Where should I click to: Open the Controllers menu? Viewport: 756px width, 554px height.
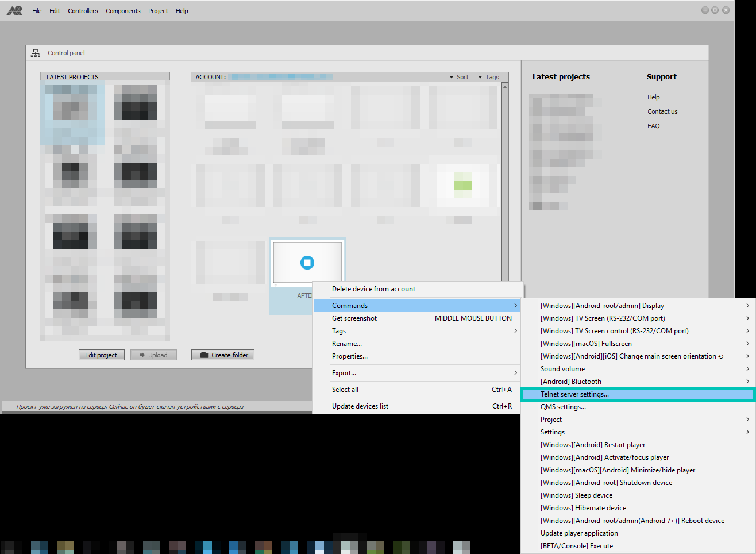point(83,11)
